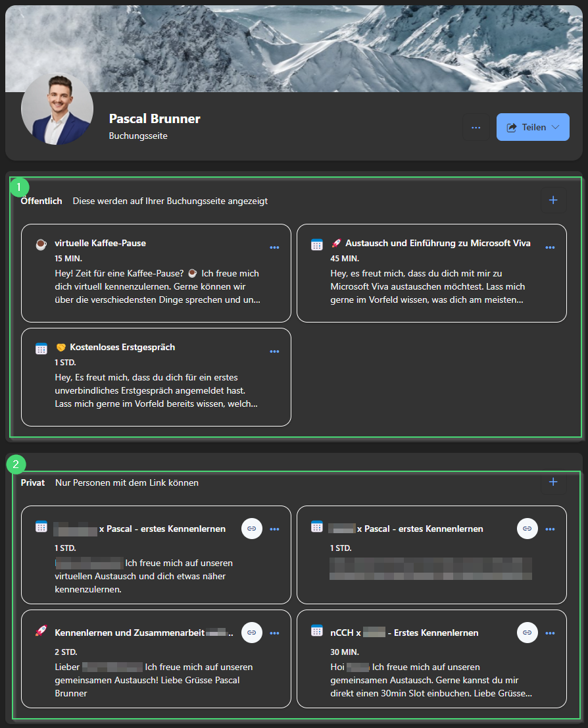Viewport: 588px width, 728px height.
Task: Open Austausch und Einführung zu Microsoft Viva
Action: click(x=437, y=243)
